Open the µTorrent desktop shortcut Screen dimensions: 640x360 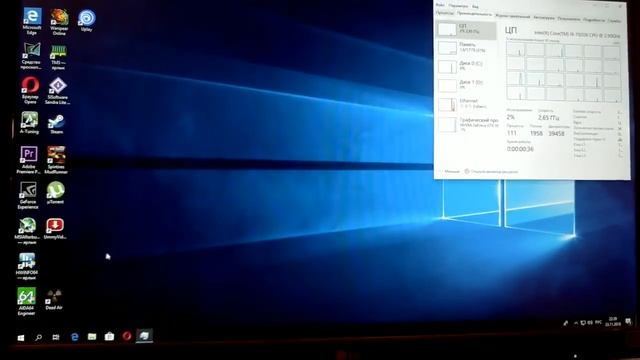(55, 193)
